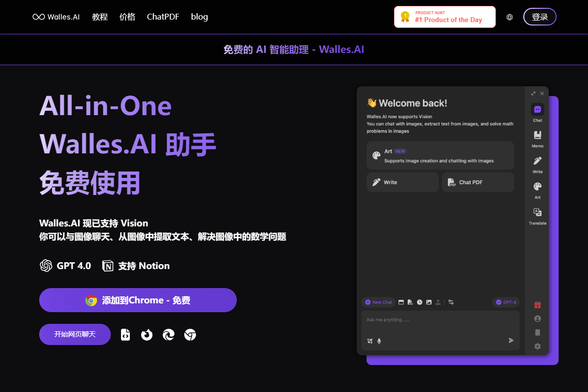The width and height of the screenshot is (588, 392).
Task: Open settings gear in assistant sidebar
Action: click(538, 346)
